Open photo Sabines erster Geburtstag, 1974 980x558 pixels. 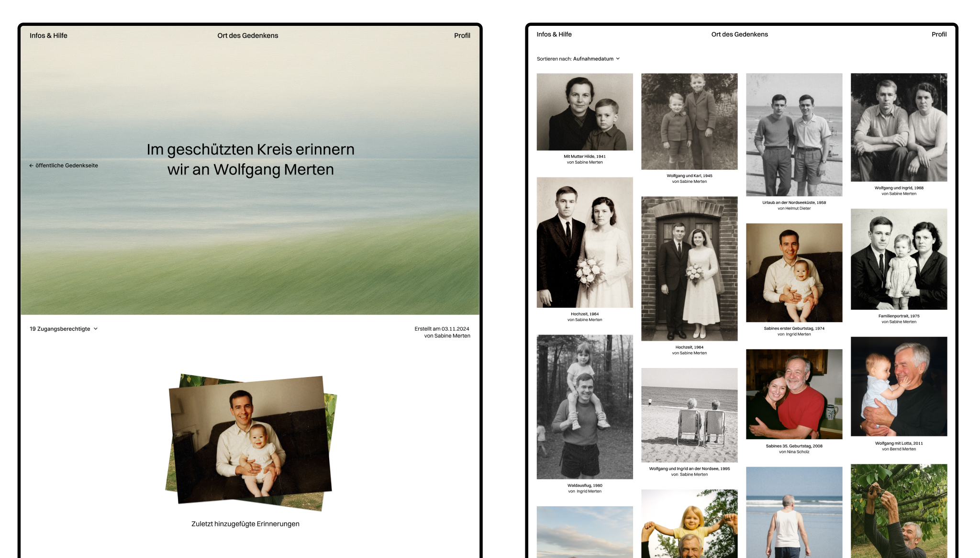point(794,273)
